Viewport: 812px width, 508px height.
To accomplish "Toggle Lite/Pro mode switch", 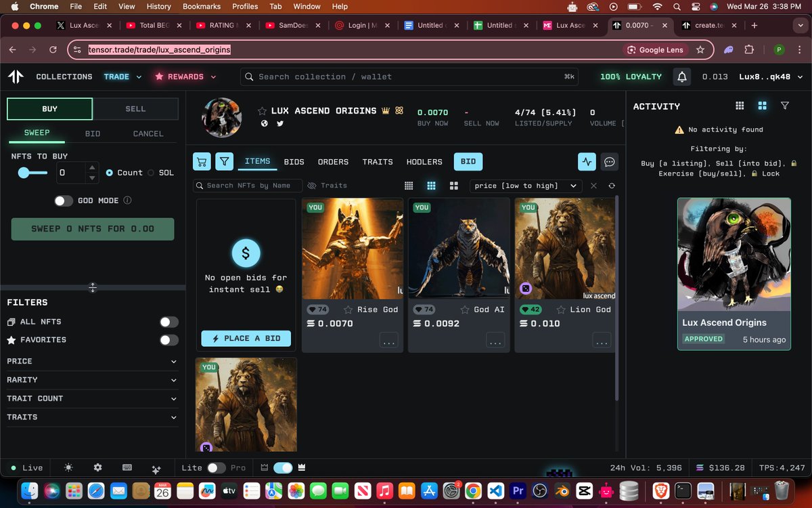I will (x=217, y=467).
